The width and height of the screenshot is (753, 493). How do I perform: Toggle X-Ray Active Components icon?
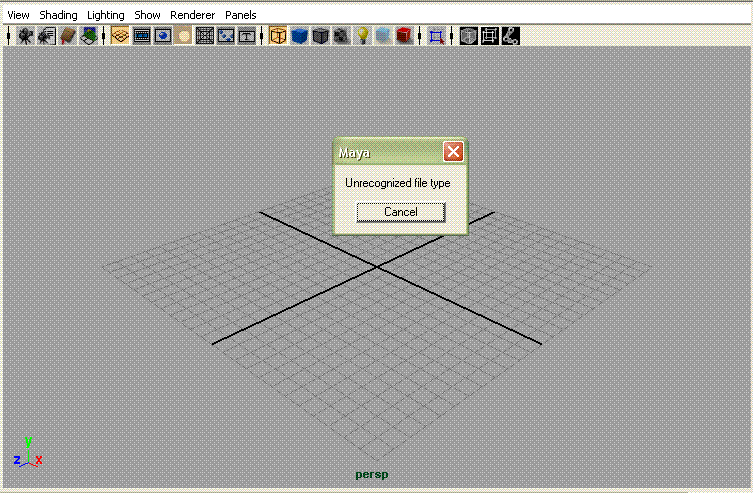(489, 36)
